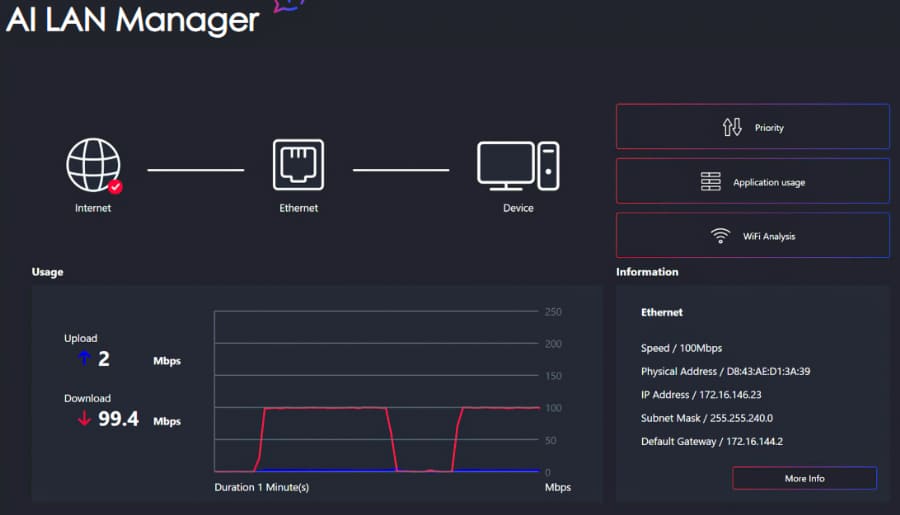Click the up-down arrows Priority icon
Image resolution: width=900 pixels, height=515 pixels.
click(x=732, y=127)
